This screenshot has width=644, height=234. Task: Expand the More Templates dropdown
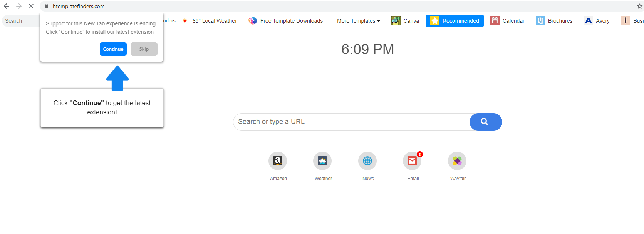(359, 21)
